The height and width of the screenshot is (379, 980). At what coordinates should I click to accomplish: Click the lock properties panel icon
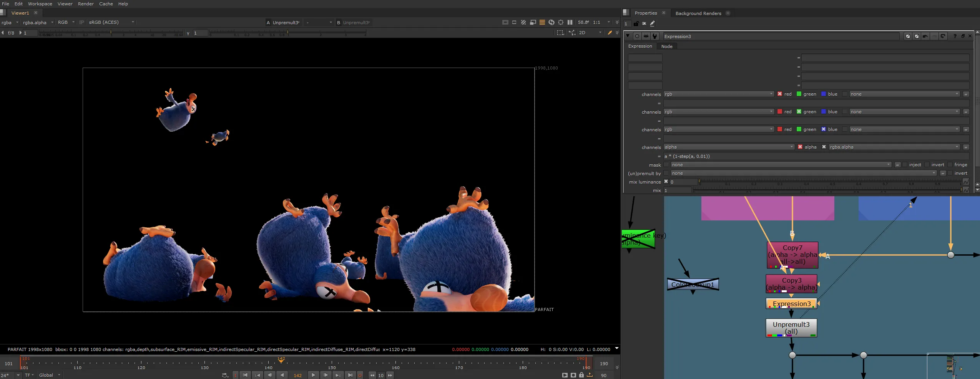[x=636, y=23]
